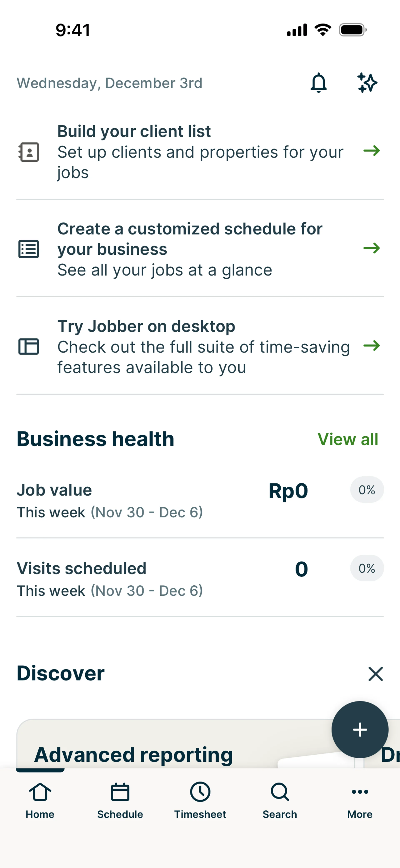Open Build your client list

pyautogui.click(x=200, y=152)
